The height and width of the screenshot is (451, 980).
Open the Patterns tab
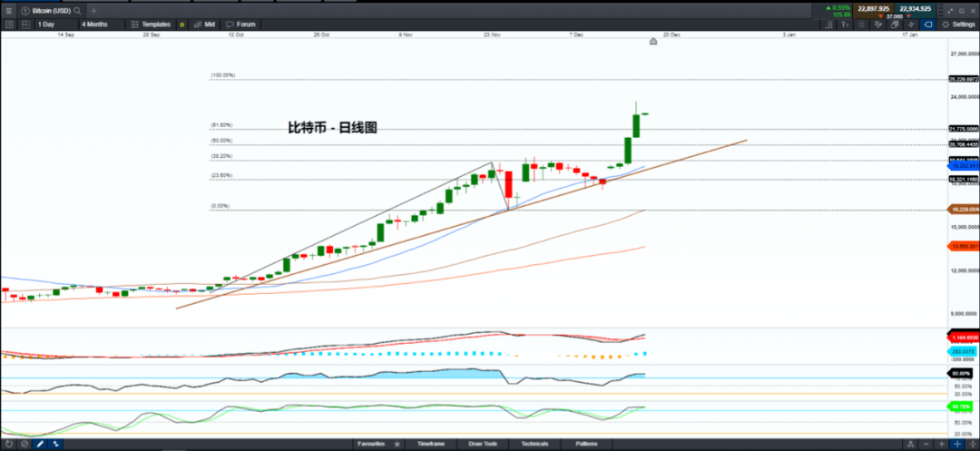coord(586,444)
